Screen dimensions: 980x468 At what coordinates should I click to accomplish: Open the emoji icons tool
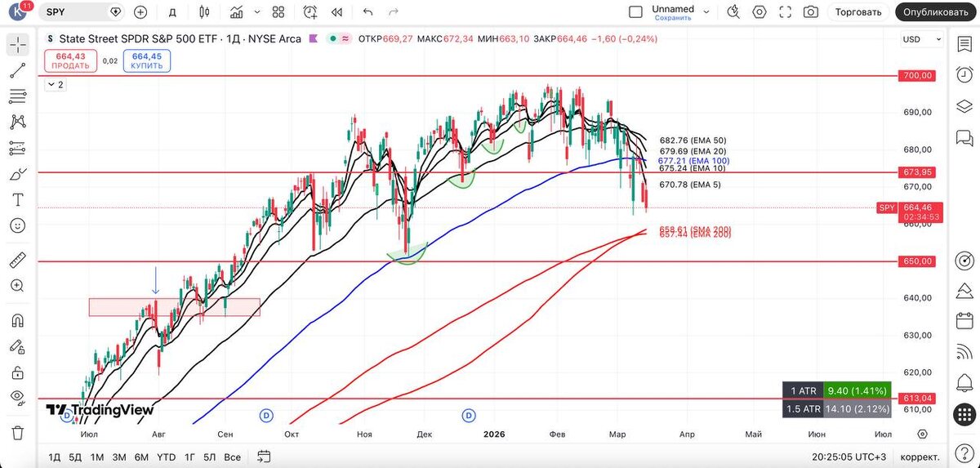click(x=17, y=225)
